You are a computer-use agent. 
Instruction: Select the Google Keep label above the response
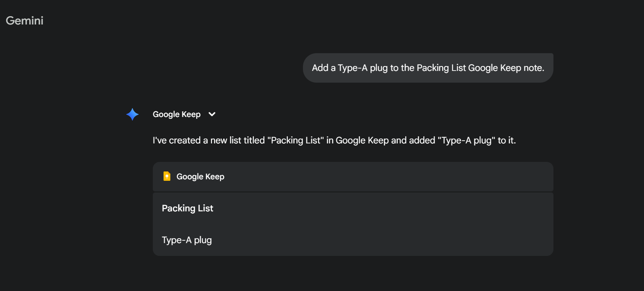pyautogui.click(x=176, y=114)
